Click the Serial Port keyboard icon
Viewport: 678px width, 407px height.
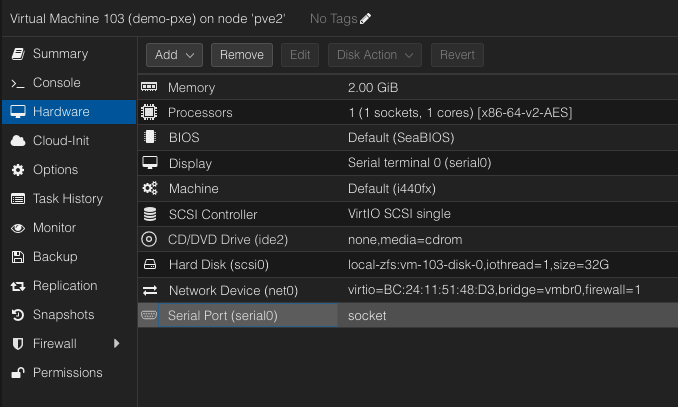tap(150, 315)
